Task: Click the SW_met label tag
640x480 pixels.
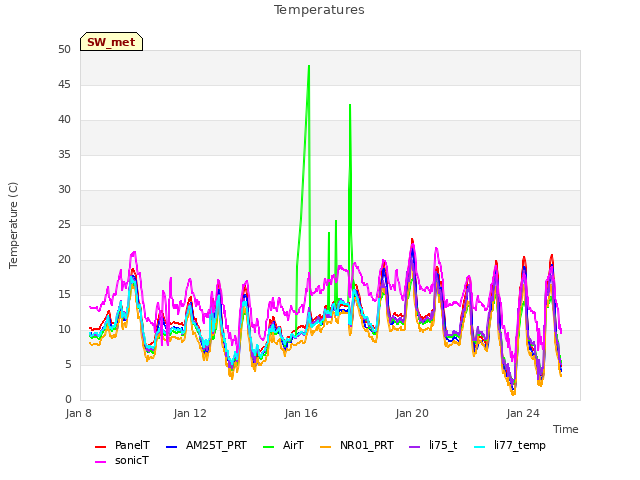Action: point(111,42)
